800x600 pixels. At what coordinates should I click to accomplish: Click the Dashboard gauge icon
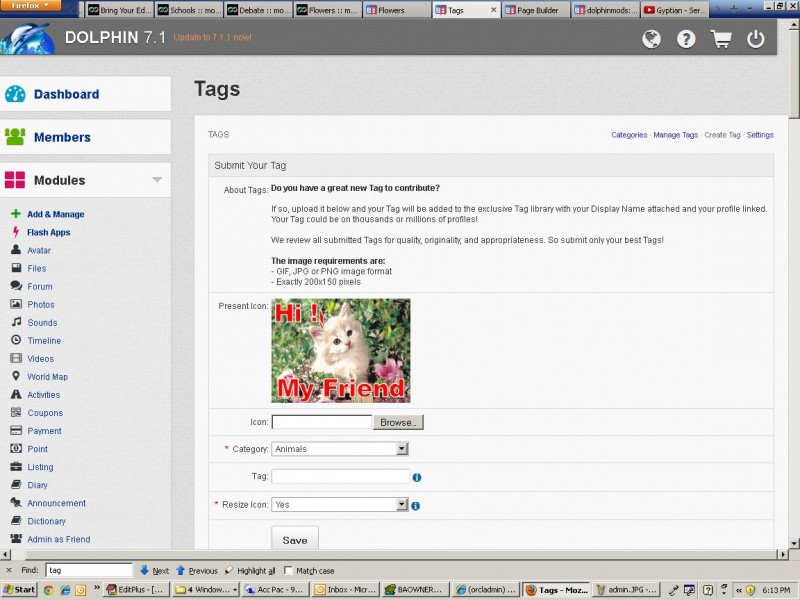[15, 94]
